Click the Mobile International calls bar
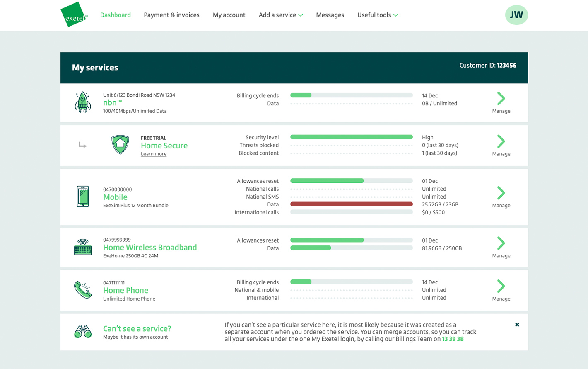The height and width of the screenshot is (369, 588). point(352,212)
